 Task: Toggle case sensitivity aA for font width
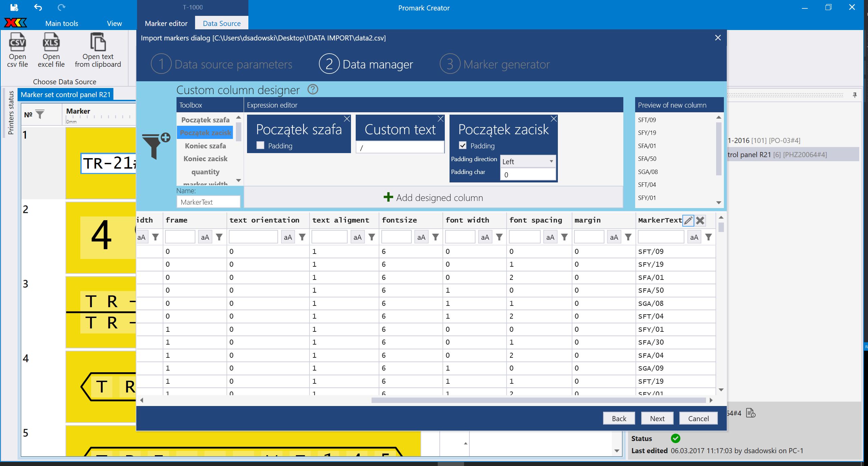(x=485, y=237)
